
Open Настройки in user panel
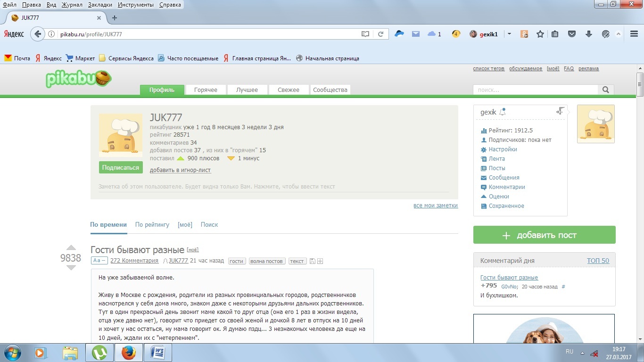[x=503, y=149]
